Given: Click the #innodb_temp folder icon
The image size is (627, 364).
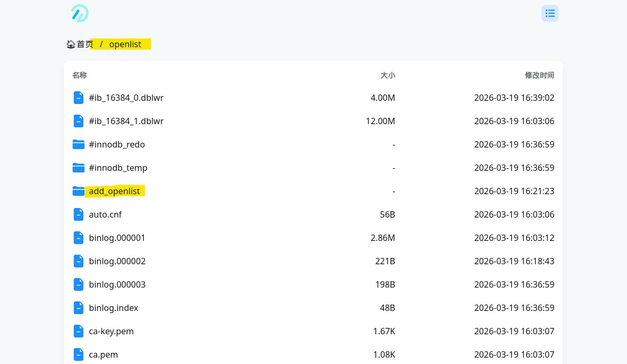Looking at the screenshot, I should pos(79,168).
